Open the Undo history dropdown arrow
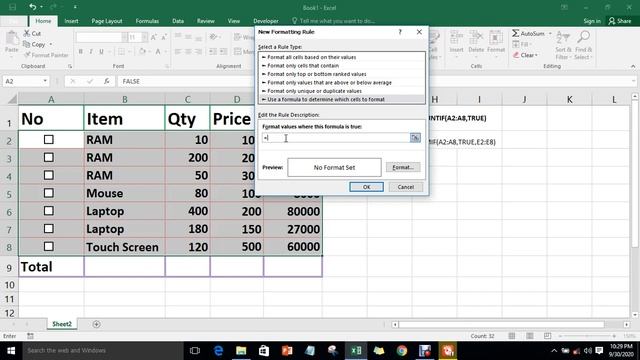 [x=42, y=7]
